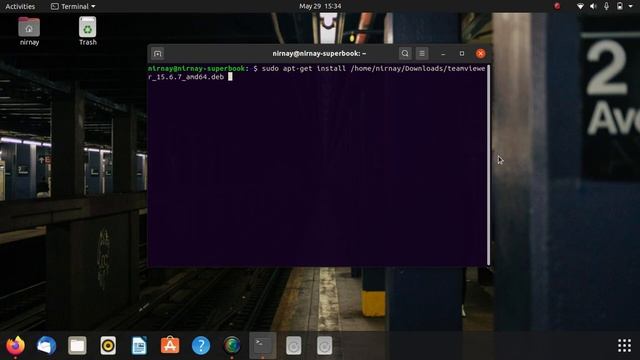Open the Terminal search button
640x360 pixels.
pyautogui.click(x=405, y=53)
